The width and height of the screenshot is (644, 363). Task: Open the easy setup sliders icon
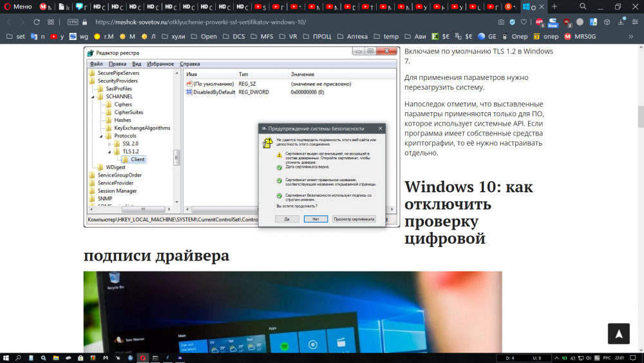point(635,22)
